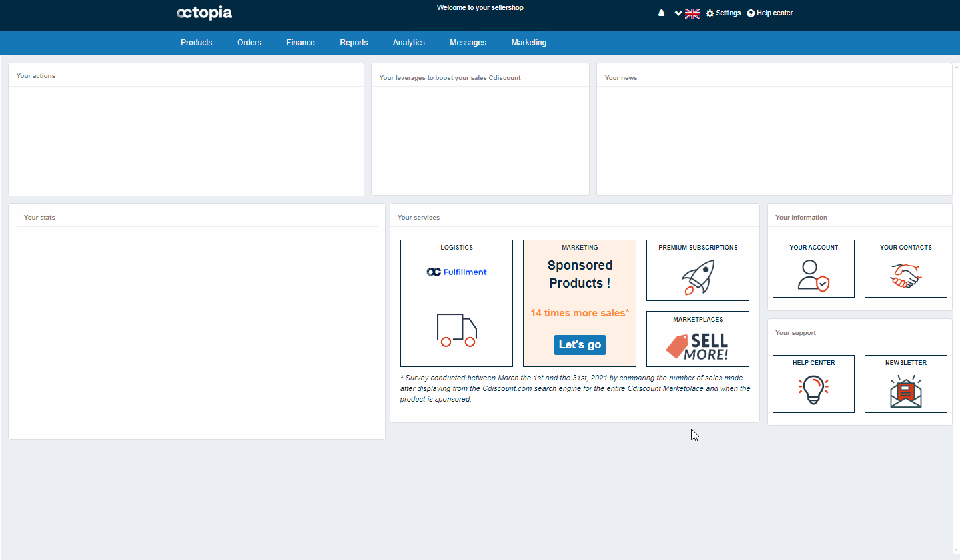The image size is (960, 560).
Task: Open the Orders menu
Action: (x=249, y=43)
